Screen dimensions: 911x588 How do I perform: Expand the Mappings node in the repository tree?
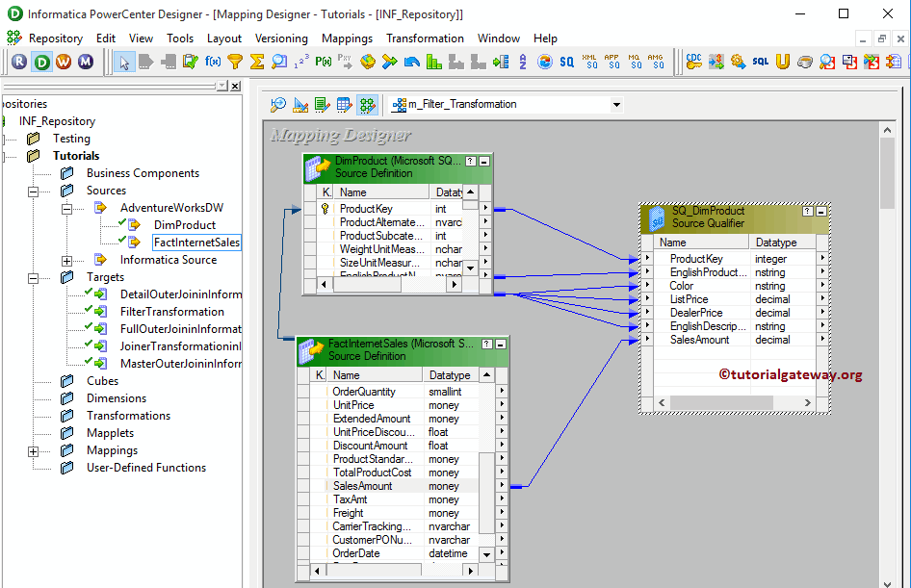pyautogui.click(x=32, y=449)
